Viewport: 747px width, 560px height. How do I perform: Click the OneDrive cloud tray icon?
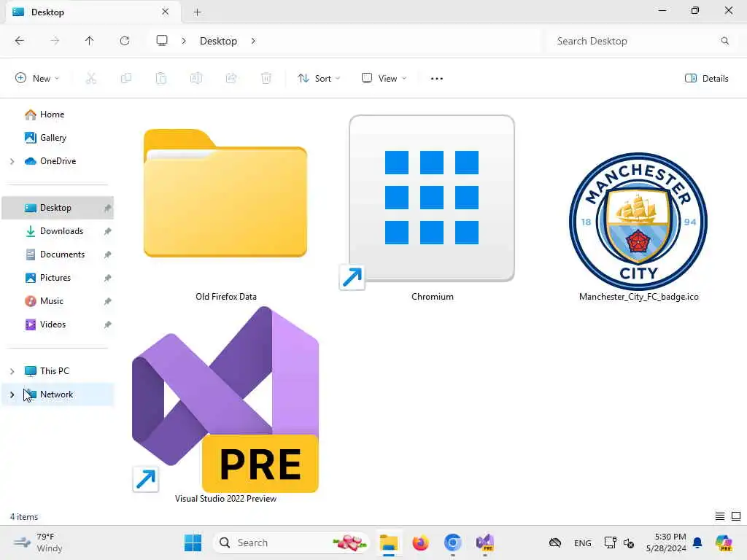pyautogui.click(x=555, y=542)
